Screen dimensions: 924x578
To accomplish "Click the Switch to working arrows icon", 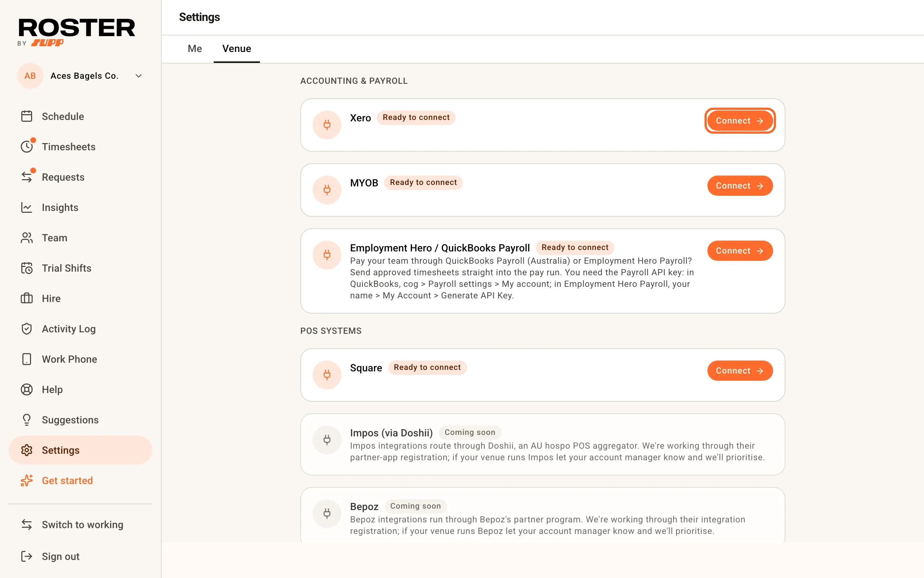I will click(27, 525).
